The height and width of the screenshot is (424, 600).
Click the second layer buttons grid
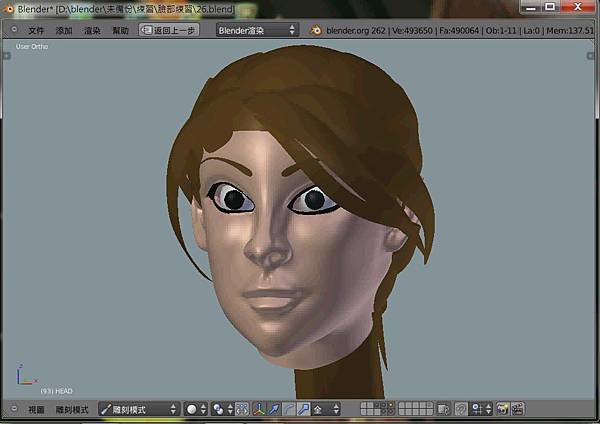416,409
